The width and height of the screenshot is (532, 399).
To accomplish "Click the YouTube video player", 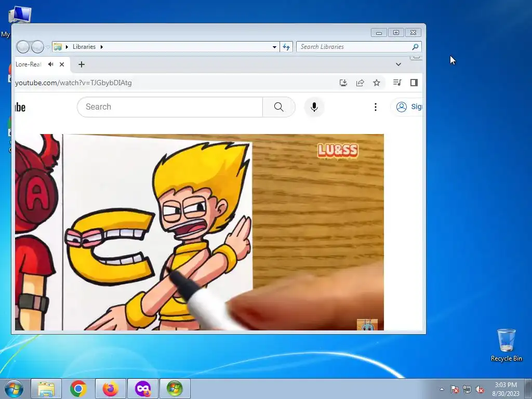I will pyautogui.click(x=199, y=232).
